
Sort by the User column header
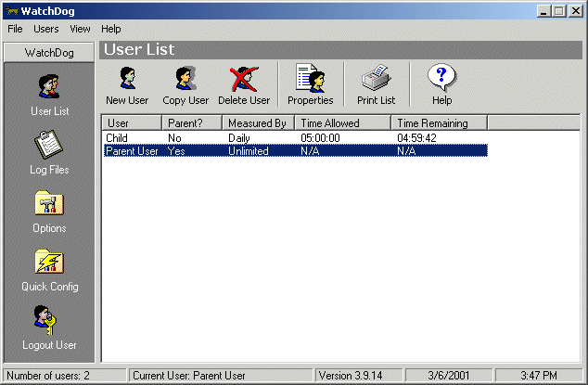coord(132,123)
